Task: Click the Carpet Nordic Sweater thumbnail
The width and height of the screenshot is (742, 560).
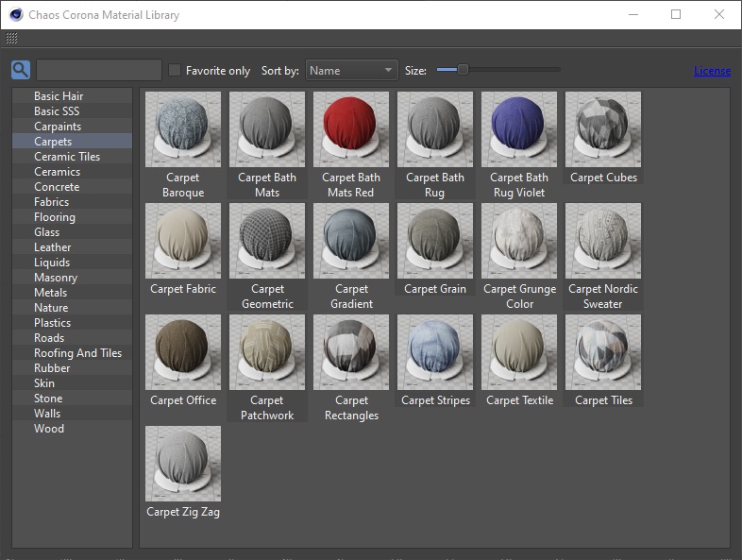Action: coord(602,241)
